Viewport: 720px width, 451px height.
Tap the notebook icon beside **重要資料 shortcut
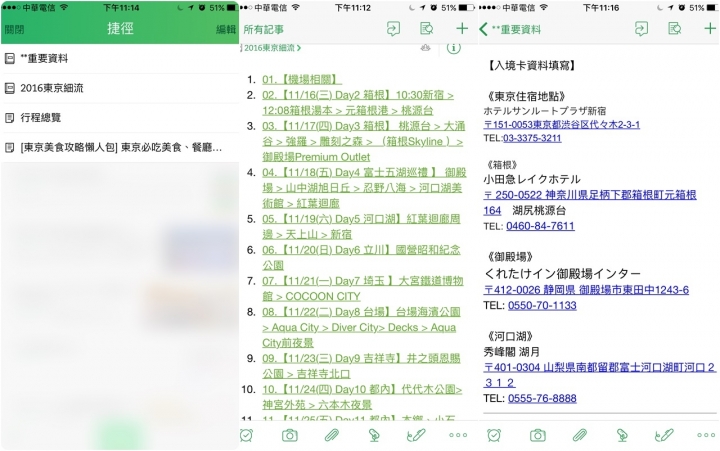pos(10,58)
